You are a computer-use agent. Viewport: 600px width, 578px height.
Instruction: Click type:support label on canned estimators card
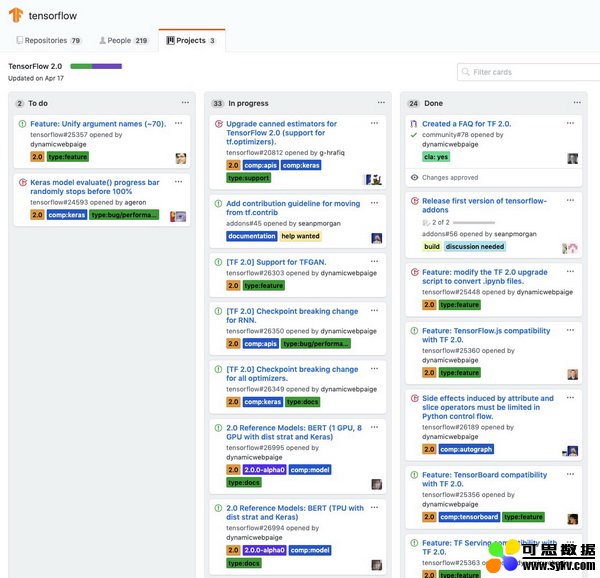249,178
